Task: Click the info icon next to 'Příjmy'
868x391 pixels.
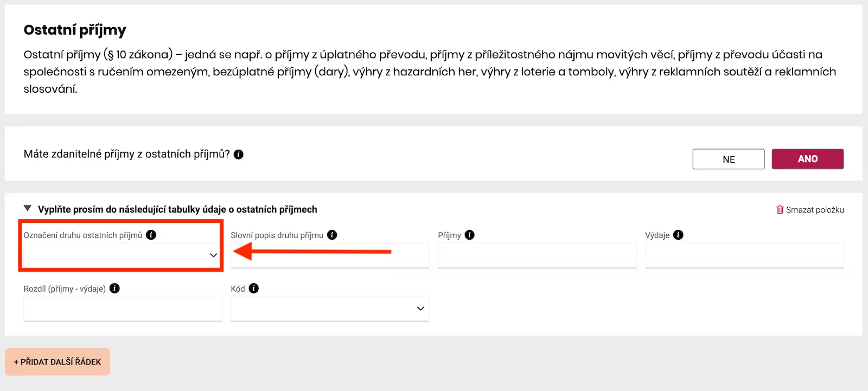Action: [x=469, y=235]
